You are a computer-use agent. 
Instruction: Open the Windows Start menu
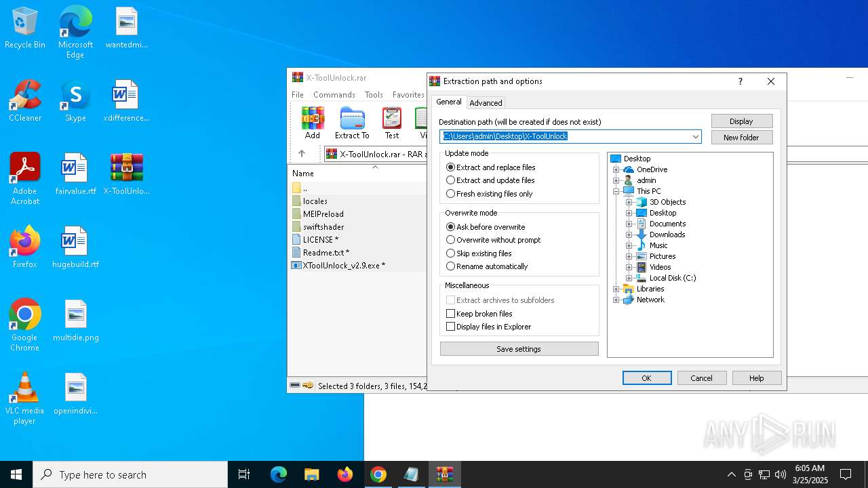tap(16, 474)
